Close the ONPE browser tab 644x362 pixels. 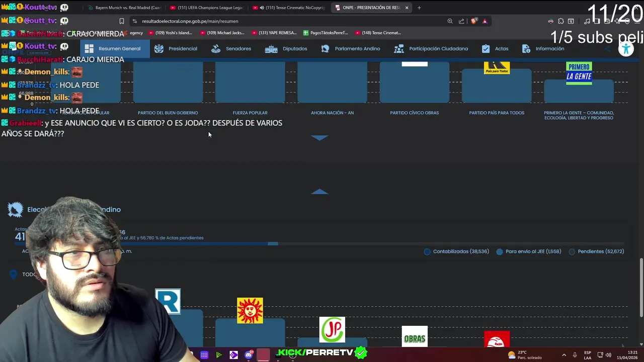(407, 8)
